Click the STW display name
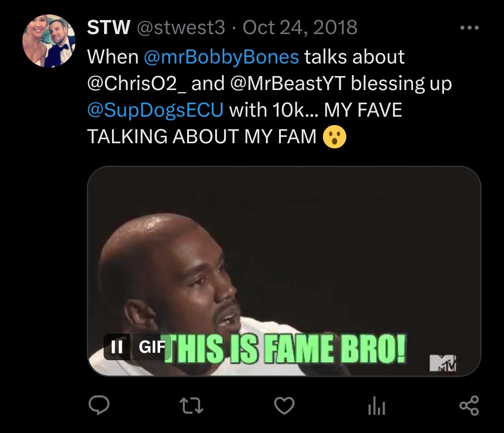 [x=109, y=28]
